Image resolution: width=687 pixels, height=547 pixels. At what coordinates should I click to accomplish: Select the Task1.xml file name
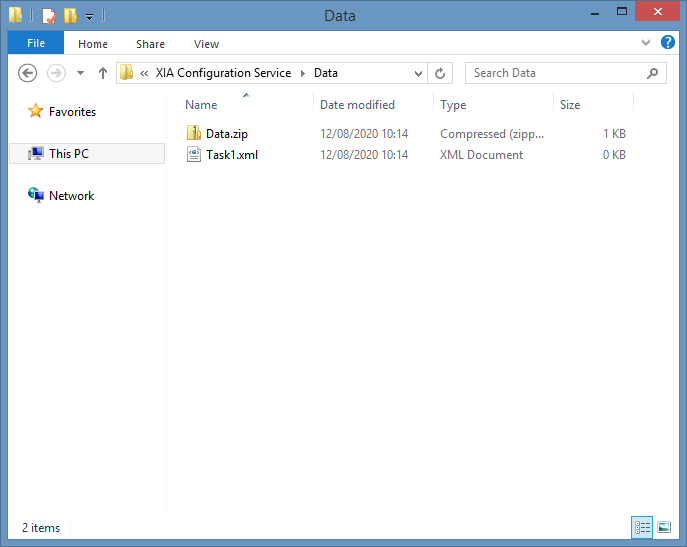tap(232, 155)
